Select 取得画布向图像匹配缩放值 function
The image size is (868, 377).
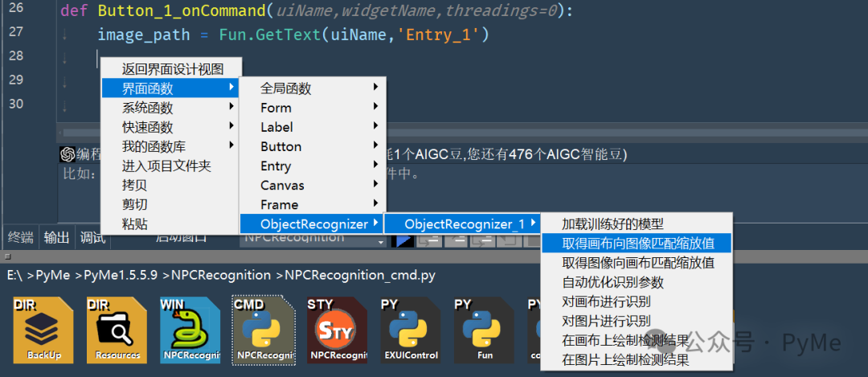click(637, 243)
